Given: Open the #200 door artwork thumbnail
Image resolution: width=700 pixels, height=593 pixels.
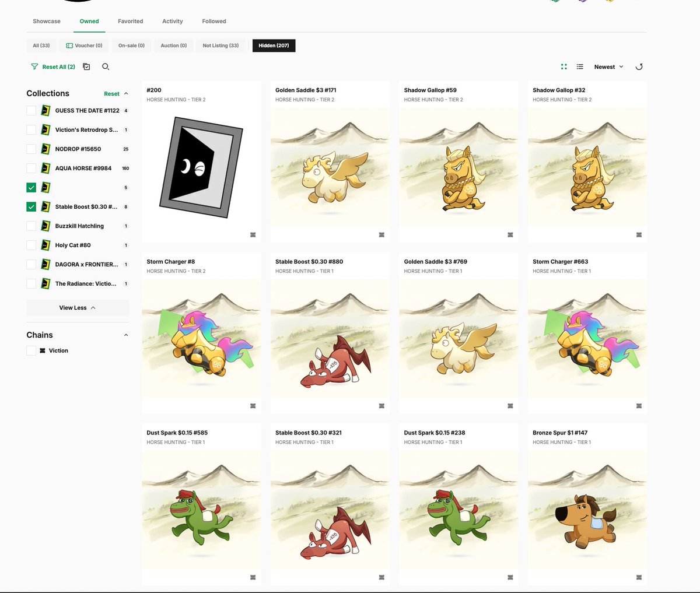Looking at the screenshot, I should click(201, 167).
